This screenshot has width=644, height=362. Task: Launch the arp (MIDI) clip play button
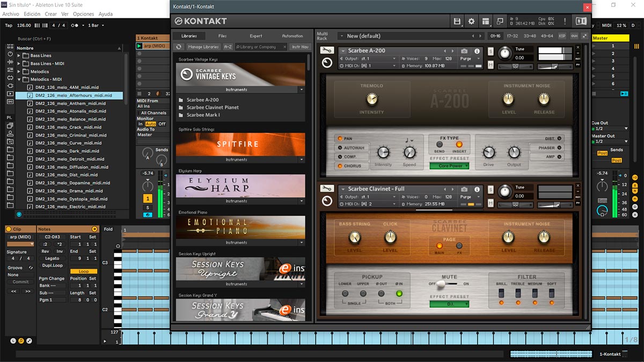[140, 46]
